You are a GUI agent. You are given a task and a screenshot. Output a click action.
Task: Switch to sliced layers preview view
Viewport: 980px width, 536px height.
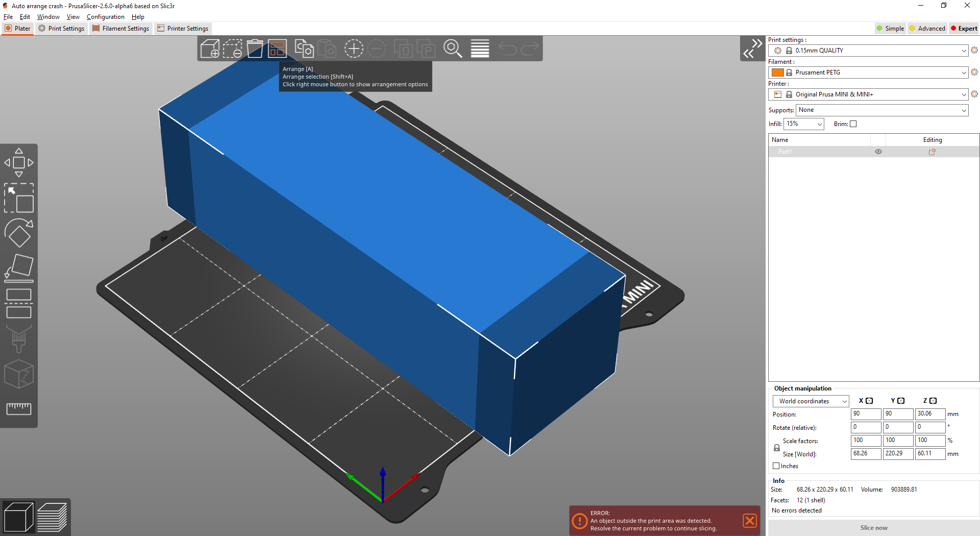[x=52, y=517]
